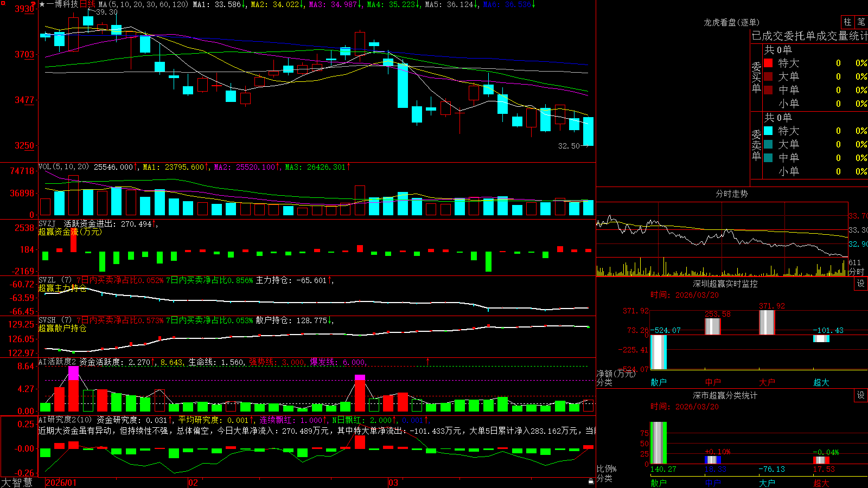Click the 中户 253.58 bar in monitor
This screenshot has height=488, width=868.
coord(712,326)
